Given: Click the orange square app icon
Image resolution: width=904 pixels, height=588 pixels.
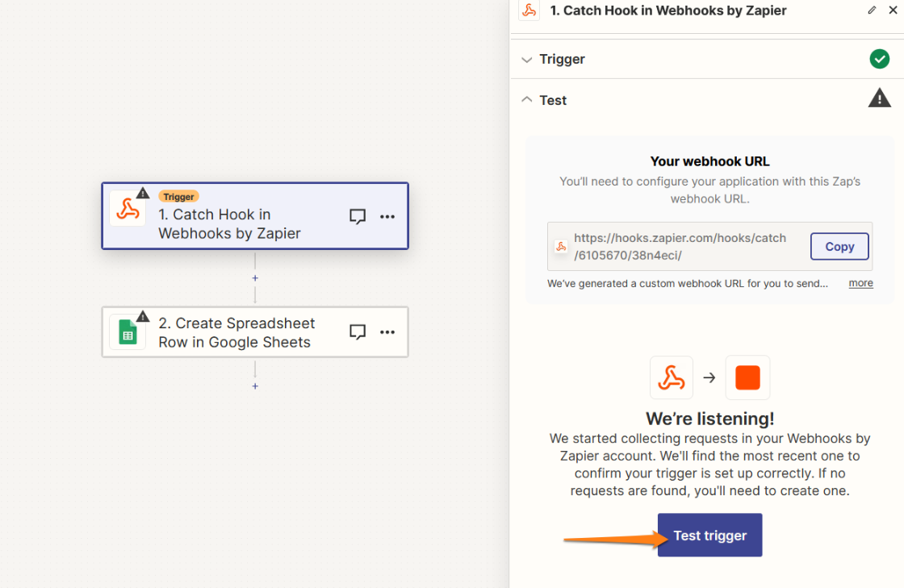Looking at the screenshot, I should point(747,377).
